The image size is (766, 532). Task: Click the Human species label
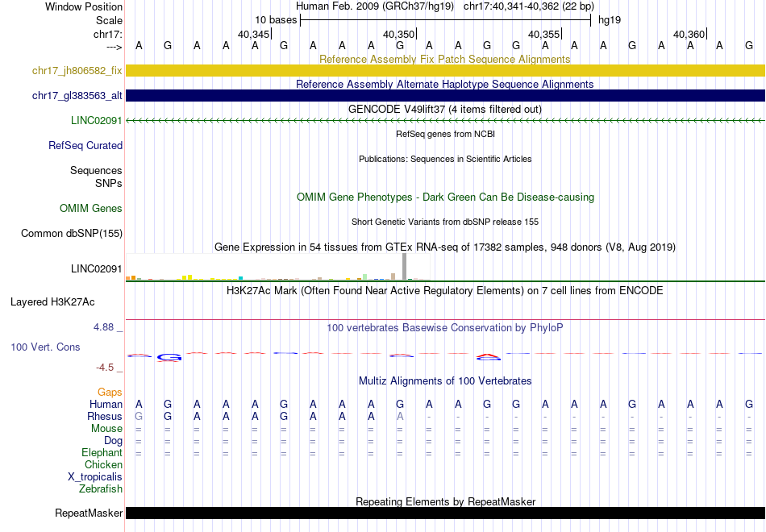(x=106, y=404)
